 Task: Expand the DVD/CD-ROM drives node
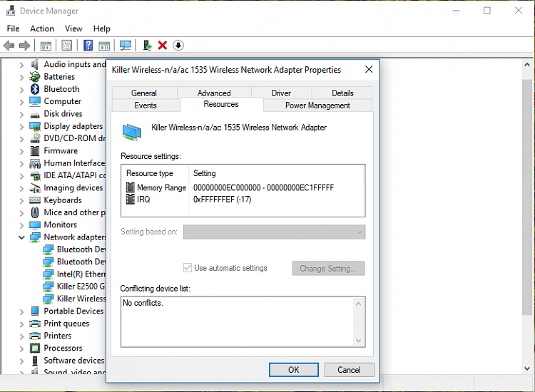pos(21,139)
